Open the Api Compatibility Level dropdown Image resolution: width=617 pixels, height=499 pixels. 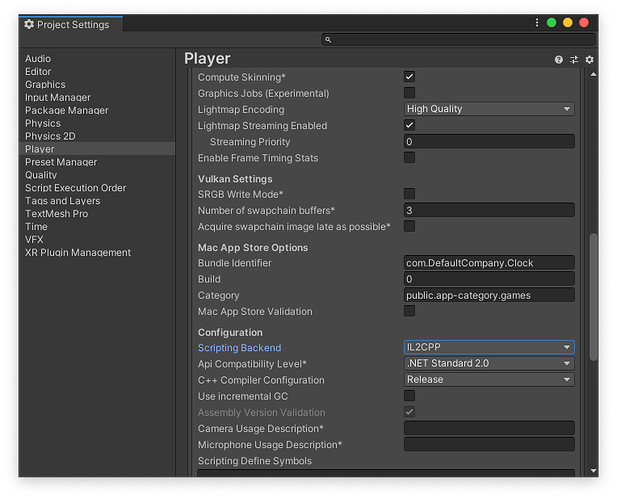point(488,364)
